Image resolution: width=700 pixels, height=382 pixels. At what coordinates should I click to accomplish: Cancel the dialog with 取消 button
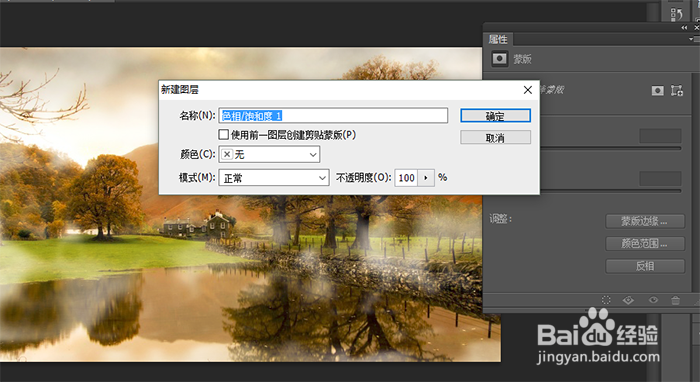(496, 137)
